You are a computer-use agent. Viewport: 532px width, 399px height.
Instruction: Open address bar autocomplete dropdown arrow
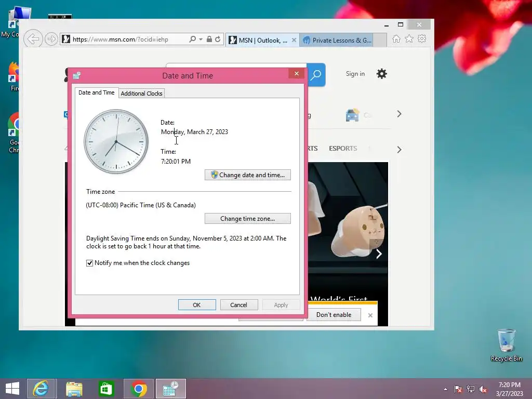point(201,39)
